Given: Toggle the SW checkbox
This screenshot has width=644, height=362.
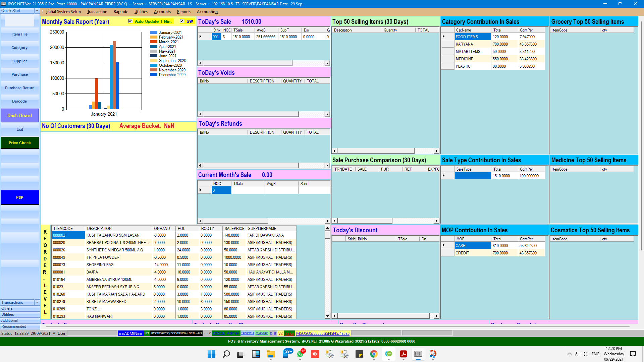Looking at the screenshot, I should coord(182,21).
